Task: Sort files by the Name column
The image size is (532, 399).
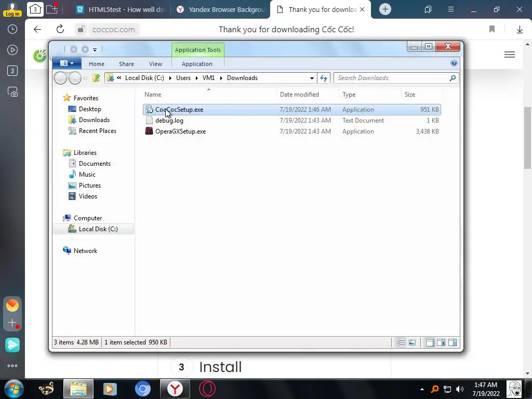Action: 209,95
